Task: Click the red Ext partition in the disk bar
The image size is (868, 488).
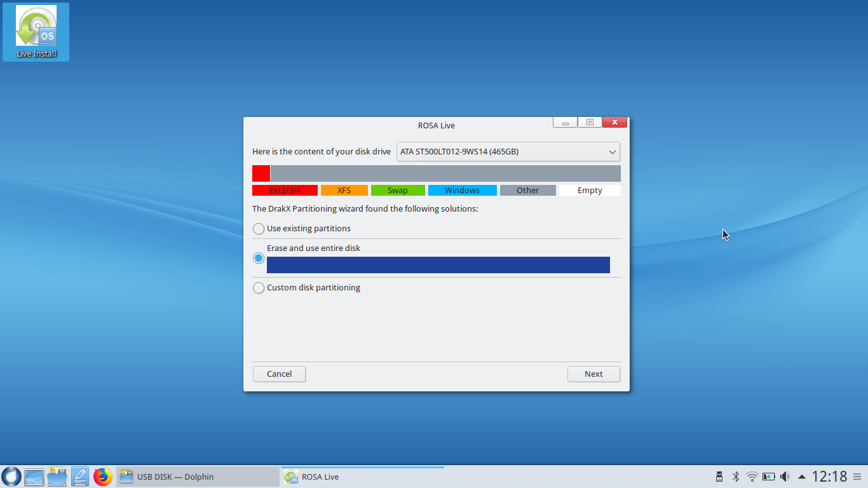Action: (261, 173)
